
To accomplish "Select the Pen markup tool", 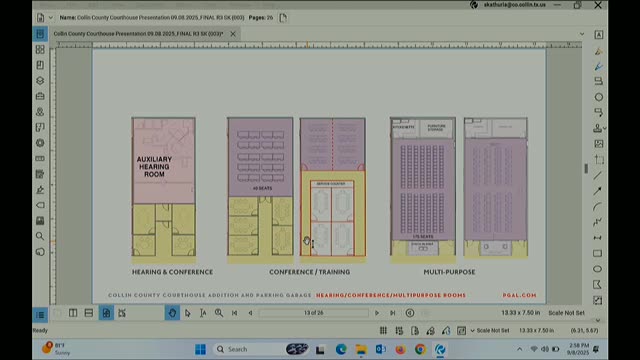I will pyautogui.click(x=598, y=66).
